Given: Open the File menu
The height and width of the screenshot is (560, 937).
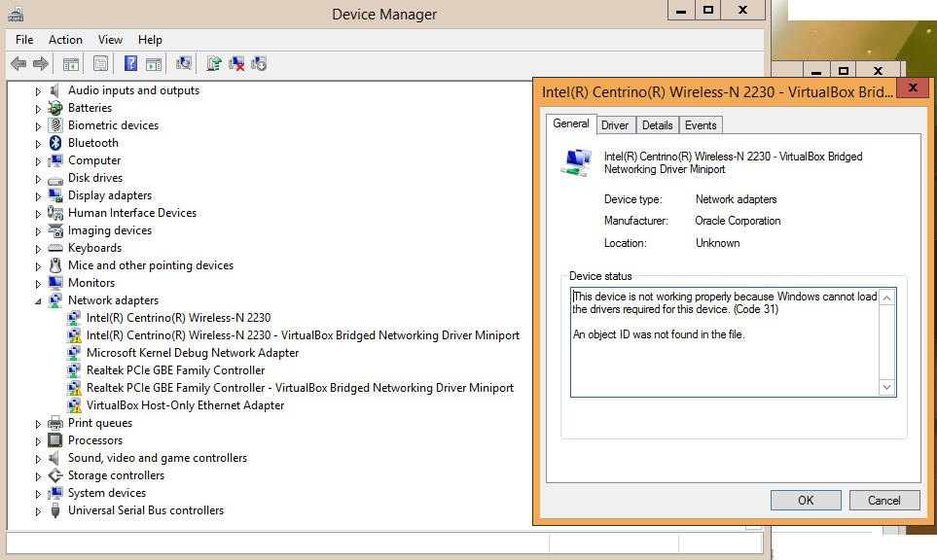Looking at the screenshot, I should tap(24, 40).
